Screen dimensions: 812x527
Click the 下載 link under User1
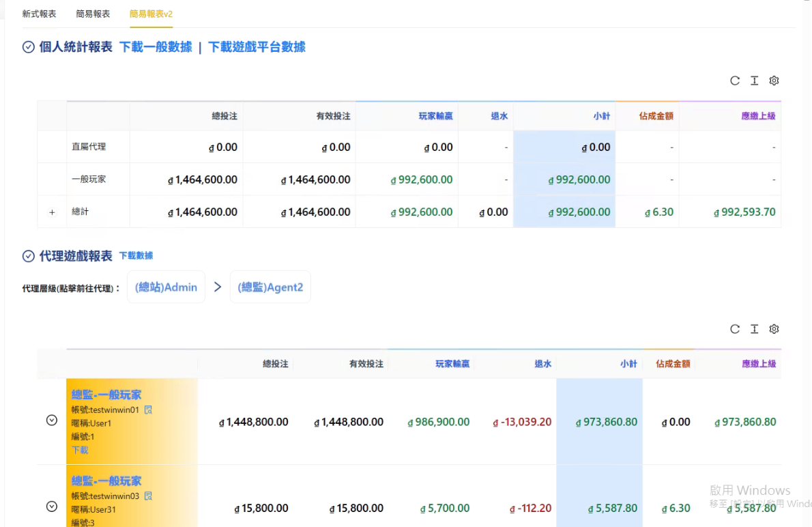(x=80, y=450)
